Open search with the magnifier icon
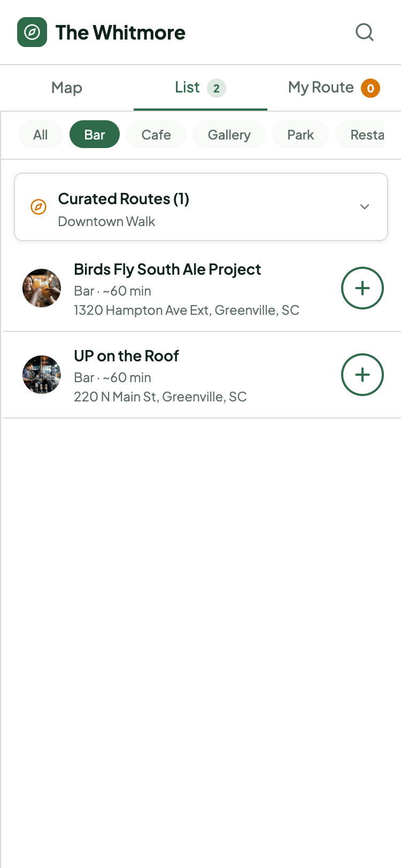Screen dimensions: 401x868 (365, 32)
